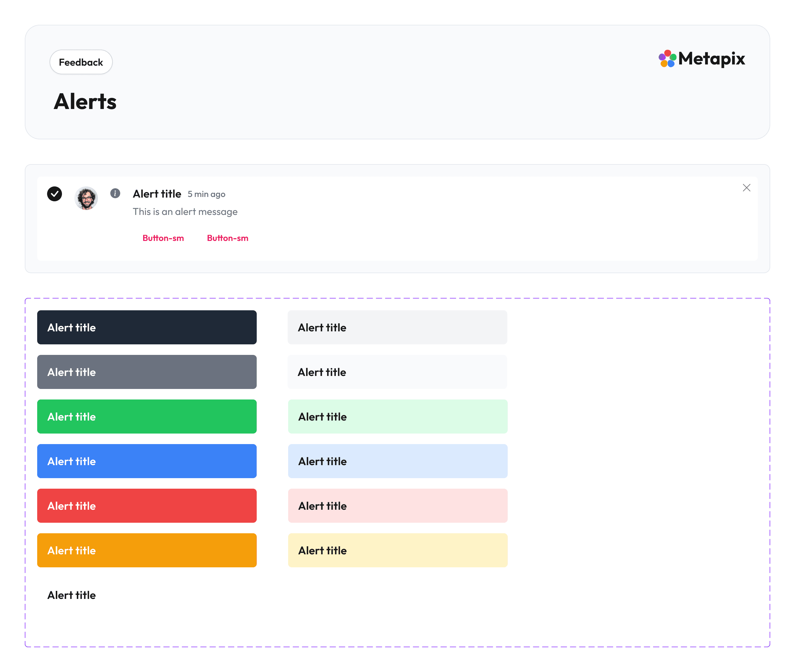This screenshot has height=672, width=795.
Task: Select the blue solid alert
Action: [x=147, y=461]
